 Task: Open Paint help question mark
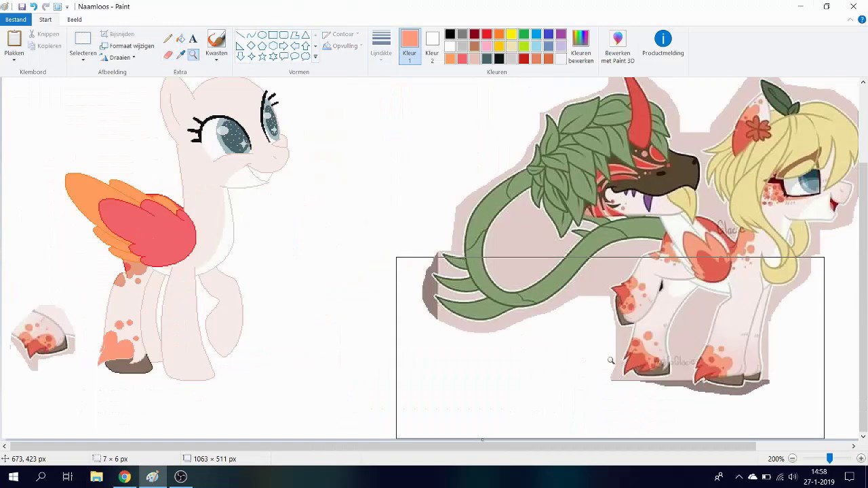pyautogui.click(x=863, y=20)
